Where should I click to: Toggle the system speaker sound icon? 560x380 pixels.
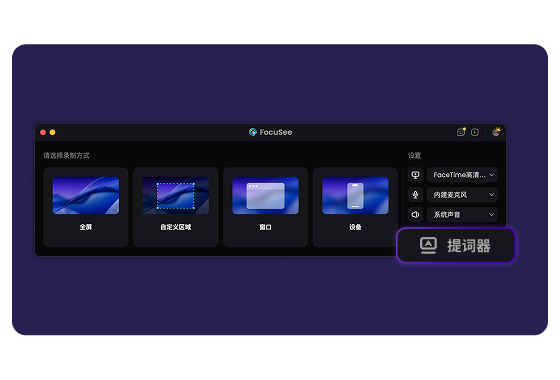415,215
